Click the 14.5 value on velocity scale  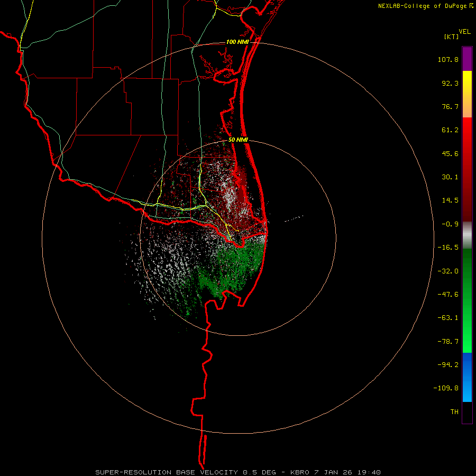[450, 200]
